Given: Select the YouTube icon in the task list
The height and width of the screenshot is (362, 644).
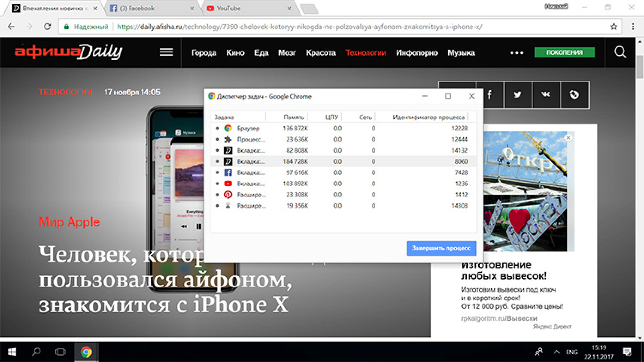Looking at the screenshot, I should [228, 184].
